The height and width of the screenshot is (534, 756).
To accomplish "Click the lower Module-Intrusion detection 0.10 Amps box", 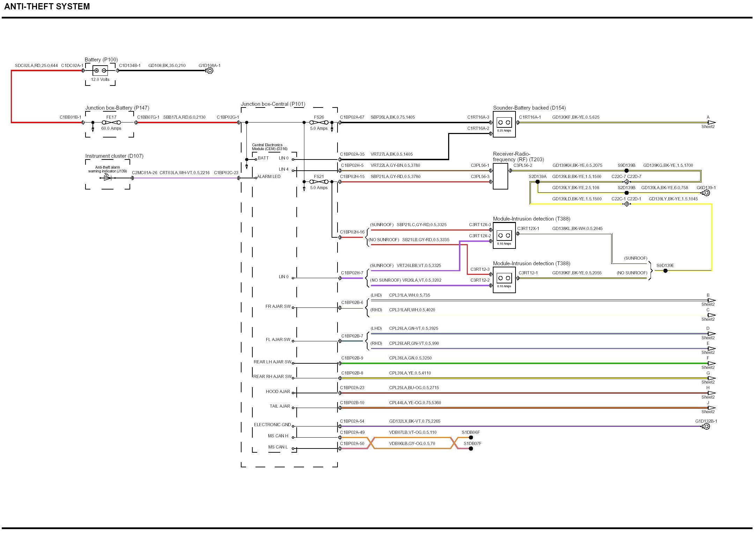I will tap(504, 280).
